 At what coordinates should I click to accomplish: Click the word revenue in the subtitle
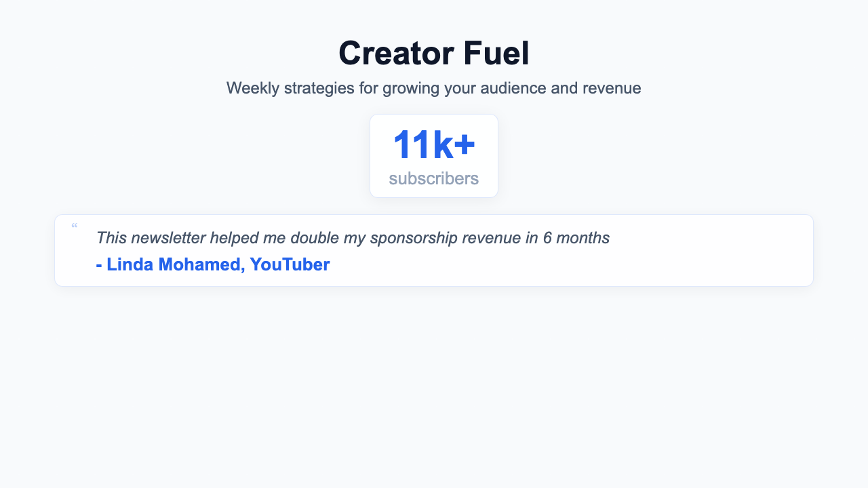point(610,88)
